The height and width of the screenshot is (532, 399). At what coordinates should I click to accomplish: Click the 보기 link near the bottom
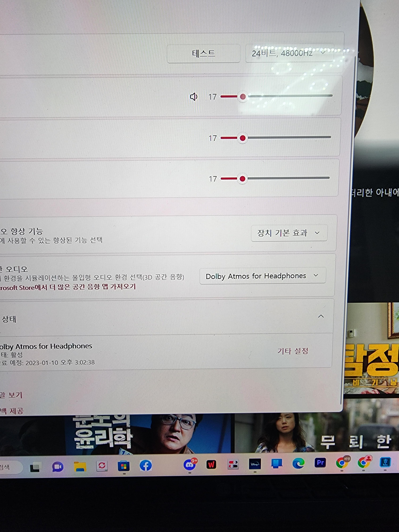coord(11,395)
